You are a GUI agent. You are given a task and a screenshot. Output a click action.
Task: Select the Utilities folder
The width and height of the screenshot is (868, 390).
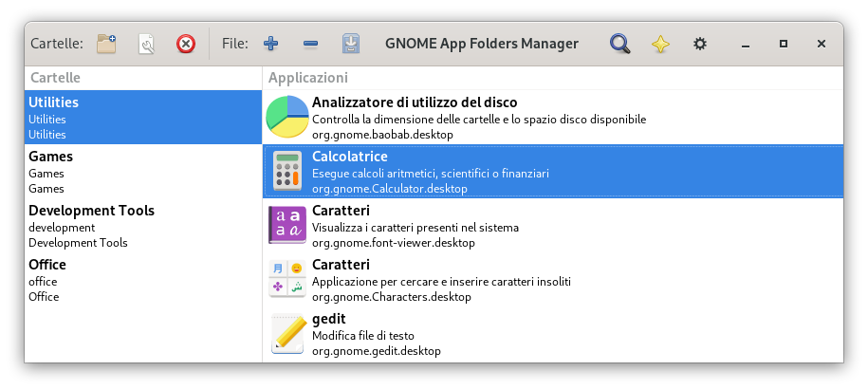[143, 118]
